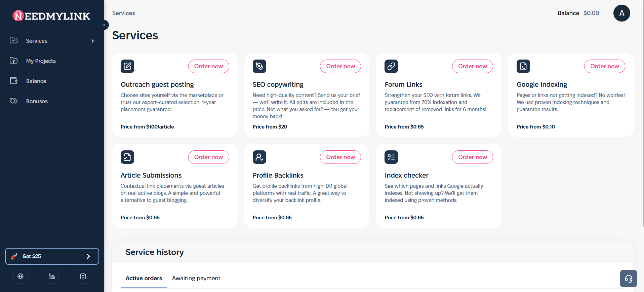Collapse the sidebar with double-chevron button
Viewport: 644px width, 292px height.
click(x=104, y=25)
